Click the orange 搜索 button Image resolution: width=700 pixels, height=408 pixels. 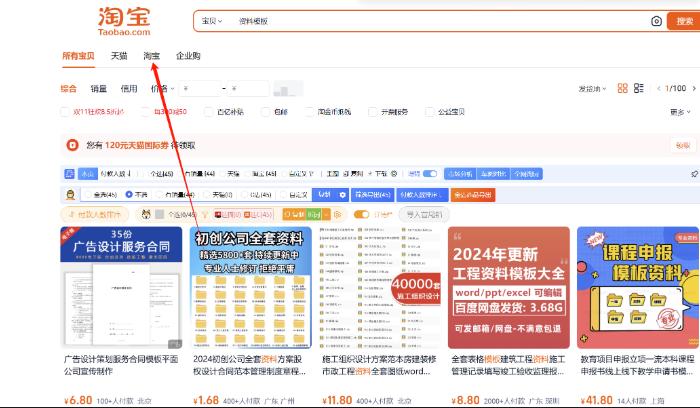coord(685,20)
